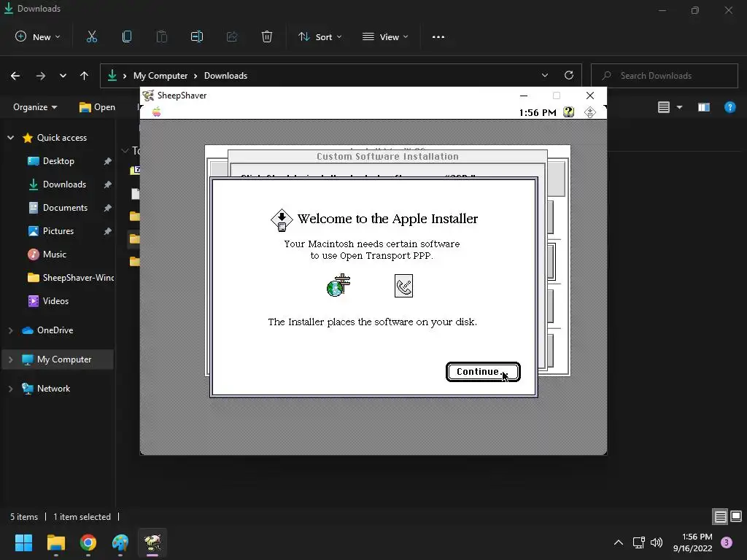Minimize the SheepShaver window

click(524, 96)
